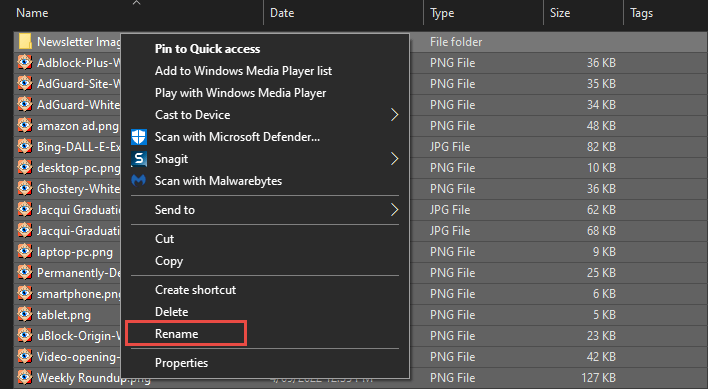The height and width of the screenshot is (389, 708).
Task: Choose Delete in the context menu
Action: [x=172, y=312]
